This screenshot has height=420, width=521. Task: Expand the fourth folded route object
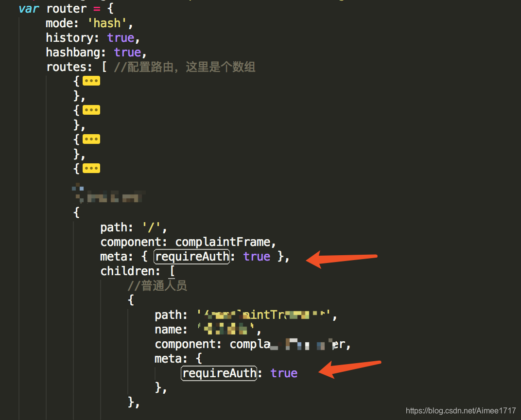[91, 168]
